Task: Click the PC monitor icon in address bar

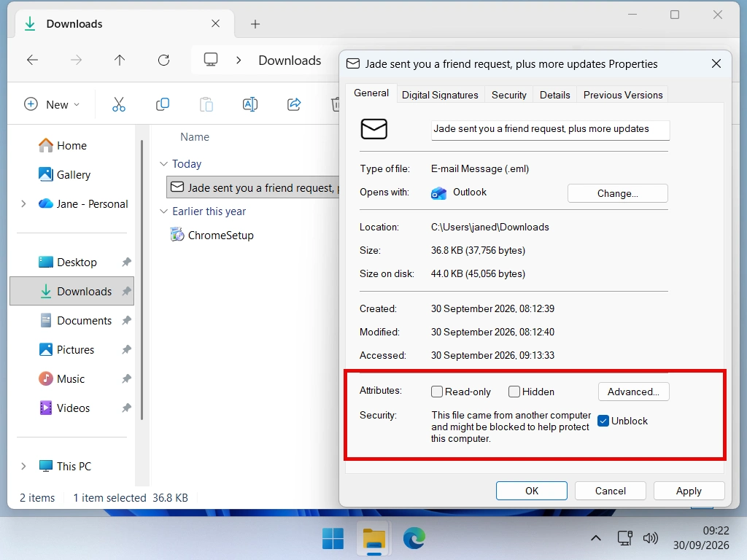Action: pos(211,60)
